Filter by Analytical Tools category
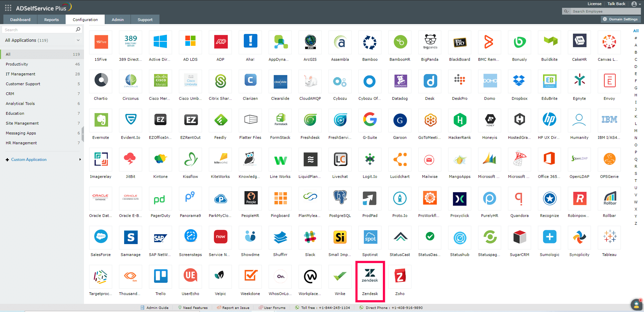This screenshot has height=312, width=644. pyautogui.click(x=42, y=104)
